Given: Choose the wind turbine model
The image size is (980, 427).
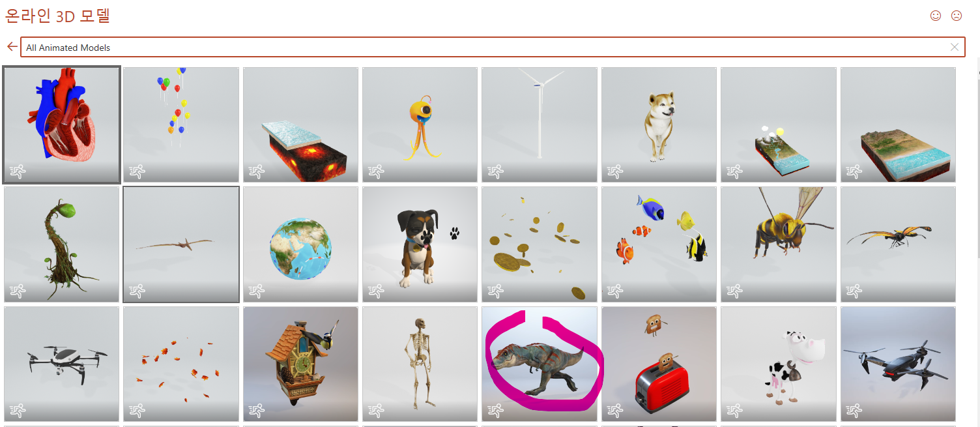Looking at the screenshot, I should [540, 125].
